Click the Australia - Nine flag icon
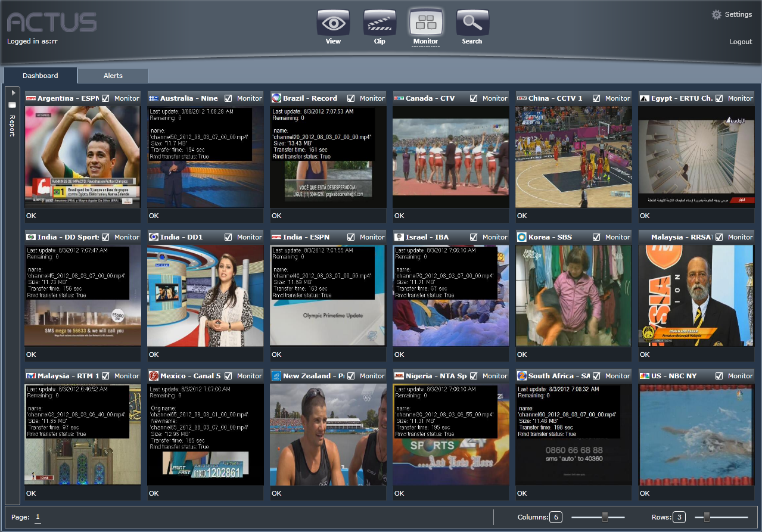This screenshot has height=532, width=762. (x=154, y=98)
